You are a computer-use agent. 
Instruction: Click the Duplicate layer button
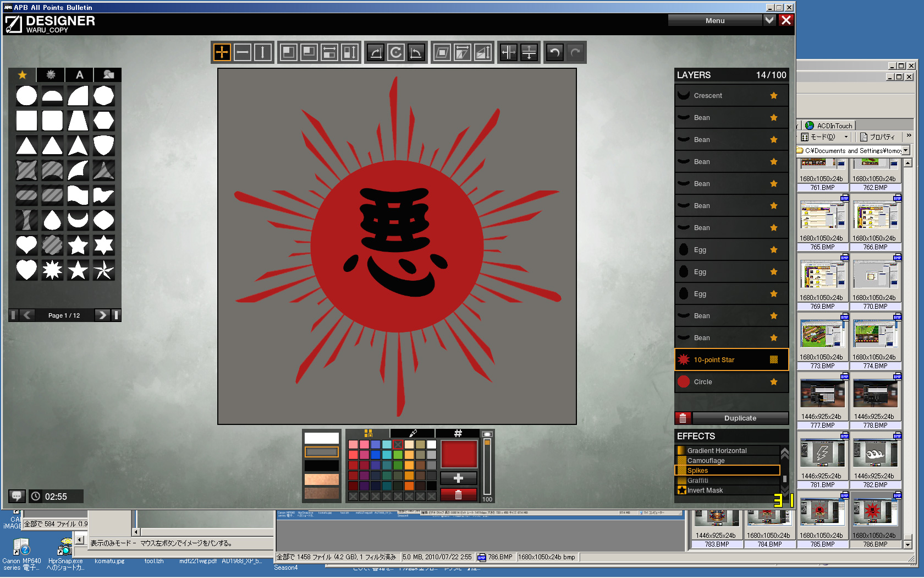point(740,418)
